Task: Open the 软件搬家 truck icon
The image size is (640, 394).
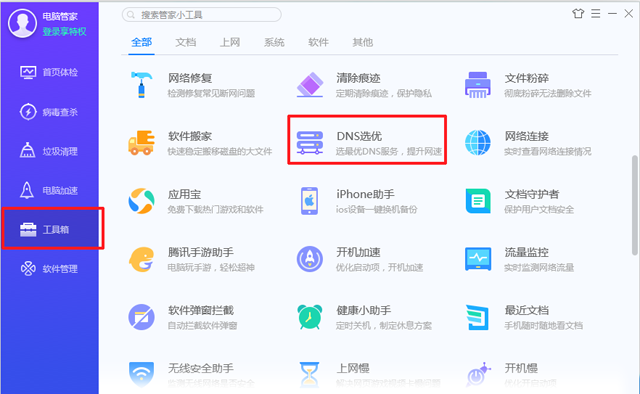Action: pyautogui.click(x=141, y=142)
